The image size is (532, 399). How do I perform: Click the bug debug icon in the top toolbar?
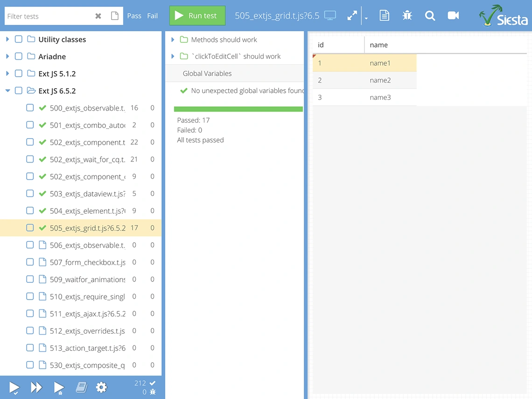407,15
